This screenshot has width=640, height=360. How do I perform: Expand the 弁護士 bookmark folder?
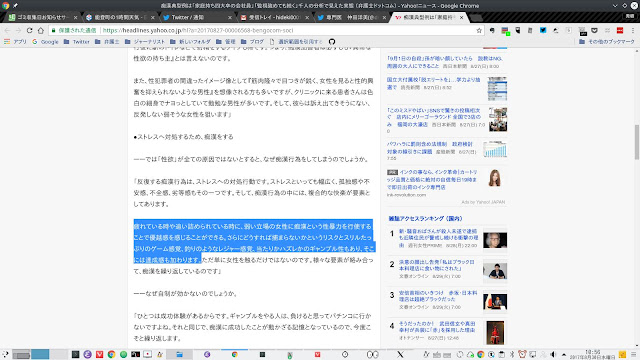click(x=107, y=42)
